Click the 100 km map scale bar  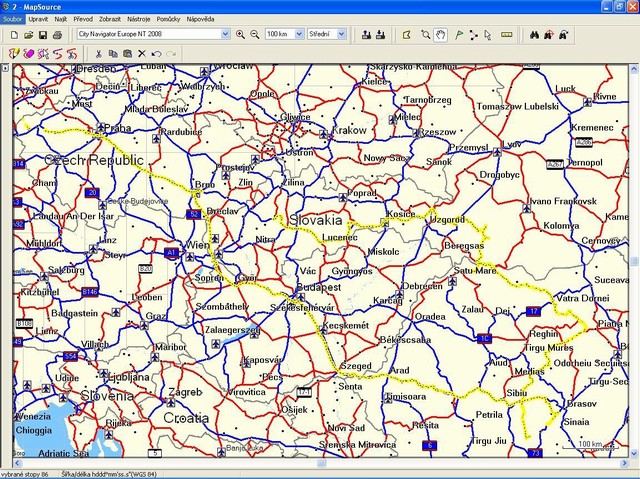click(590, 445)
